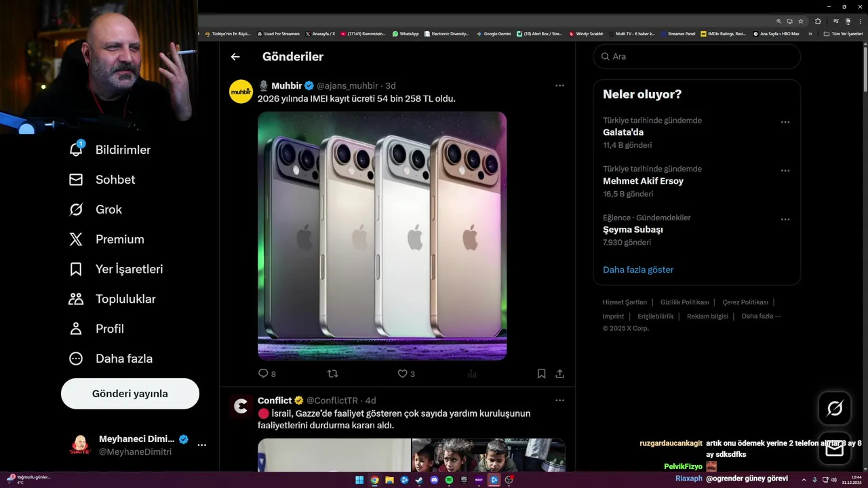
Task: Click Windows Start button on taskbar
Action: coord(359,480)
